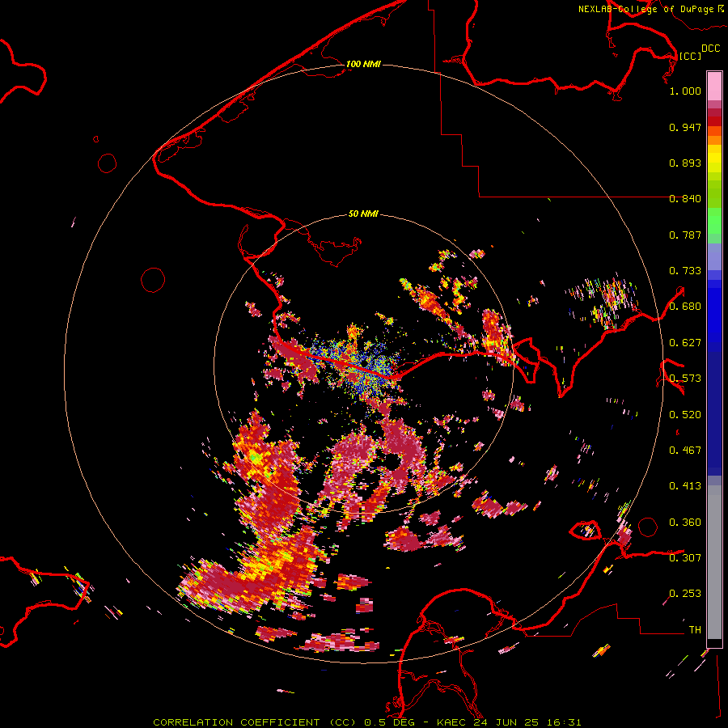The image size is (728, 728).
Task: Click the 0.253 scale value
Action: [685, 594]
